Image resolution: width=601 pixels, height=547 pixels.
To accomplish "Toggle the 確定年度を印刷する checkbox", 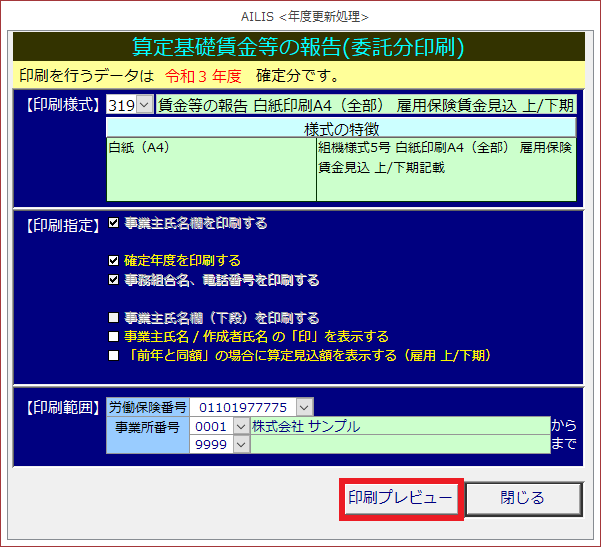I will point(114,261).
